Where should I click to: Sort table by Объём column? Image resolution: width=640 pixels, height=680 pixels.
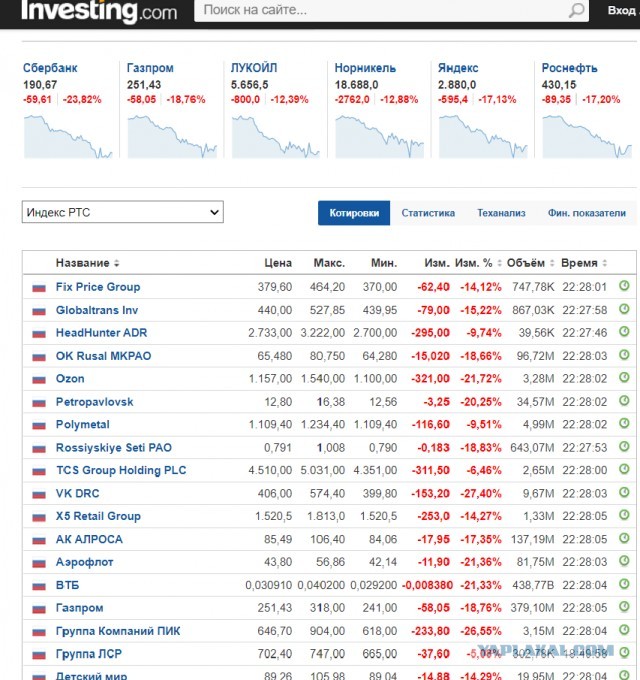531,263
